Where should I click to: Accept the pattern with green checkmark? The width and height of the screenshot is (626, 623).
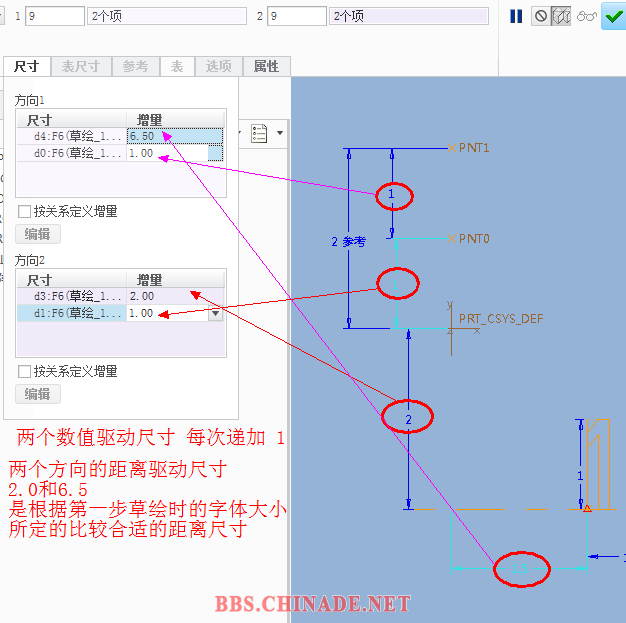613,16
